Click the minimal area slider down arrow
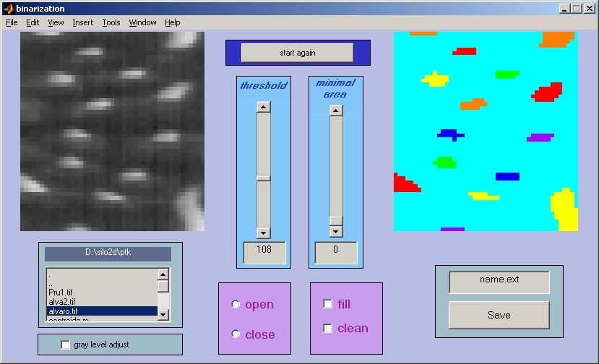599x364 pixels. (x=336, y=231)
